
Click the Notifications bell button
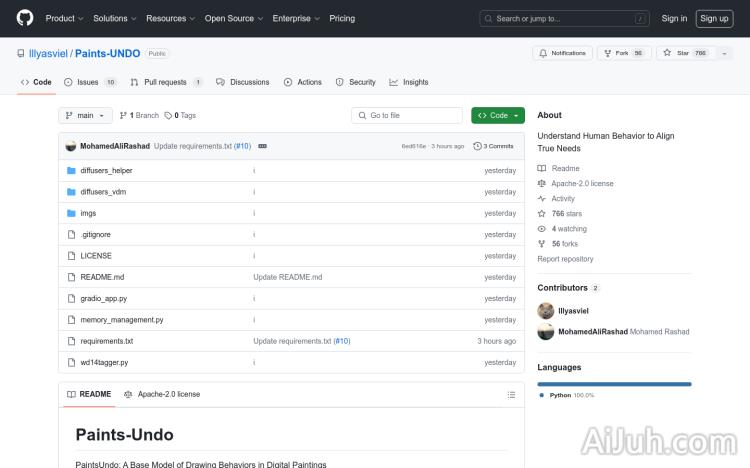coord(563,53)
